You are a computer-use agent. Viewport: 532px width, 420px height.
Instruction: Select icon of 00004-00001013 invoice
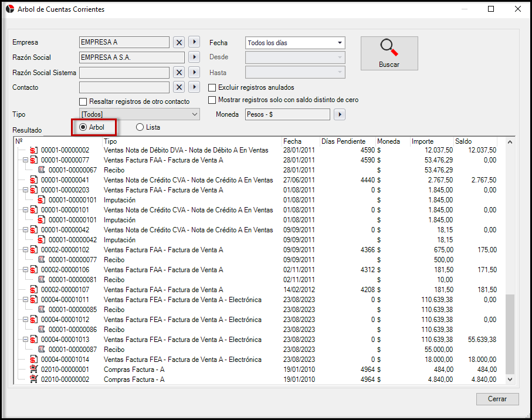tap(33, 340)
